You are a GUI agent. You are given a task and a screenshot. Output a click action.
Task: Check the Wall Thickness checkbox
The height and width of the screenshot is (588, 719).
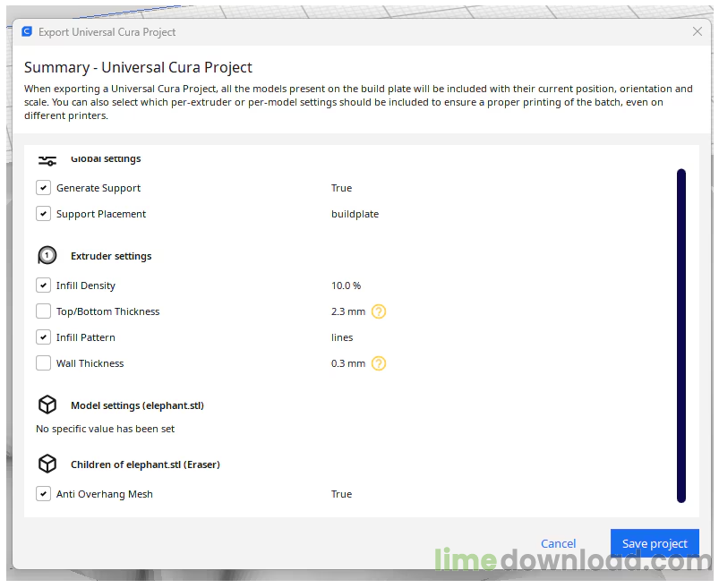pos(44,363)
